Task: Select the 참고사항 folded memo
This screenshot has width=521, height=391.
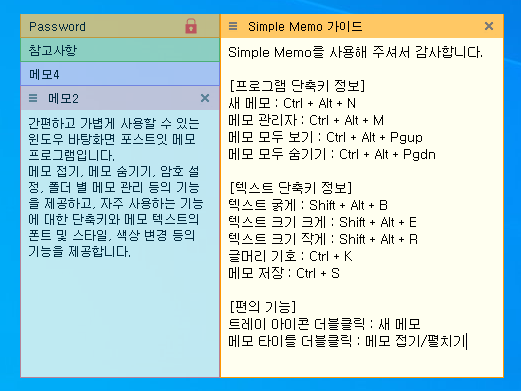Action: click(x=120, y=50)
